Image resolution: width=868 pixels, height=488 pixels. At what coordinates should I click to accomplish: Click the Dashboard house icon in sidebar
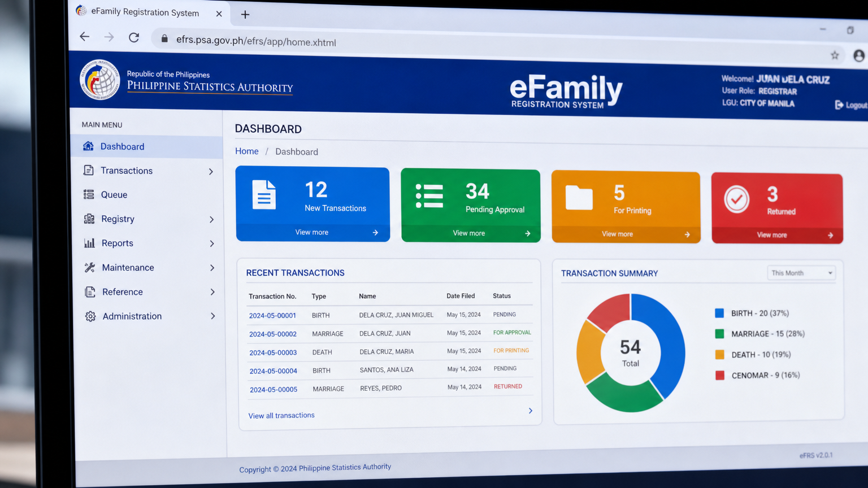click(88, 146)
